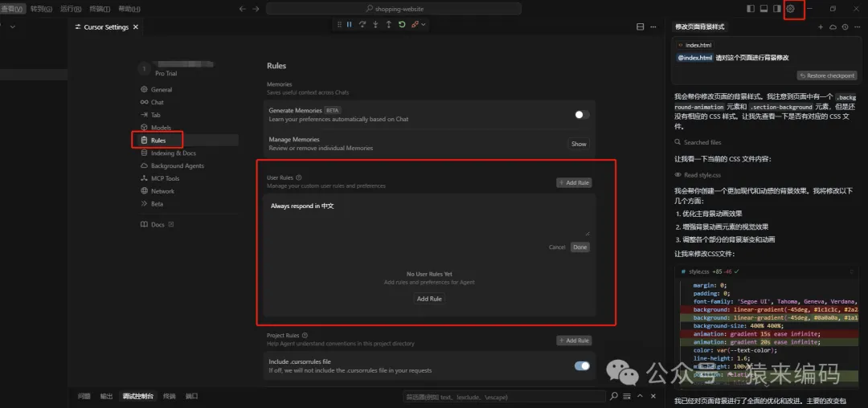Click Show for Manage Memories
868x408 pixels.
(x=579, y=144)
